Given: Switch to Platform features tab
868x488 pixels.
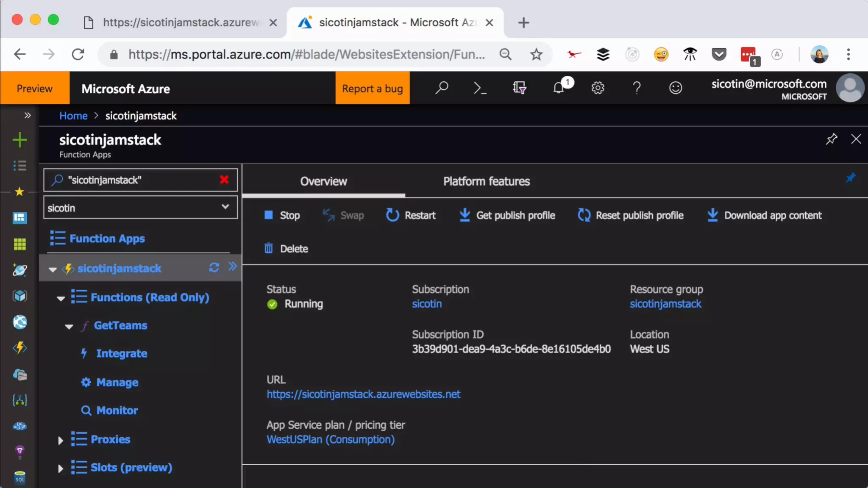Looking at the screenshot, I should [x=486, y=181].
